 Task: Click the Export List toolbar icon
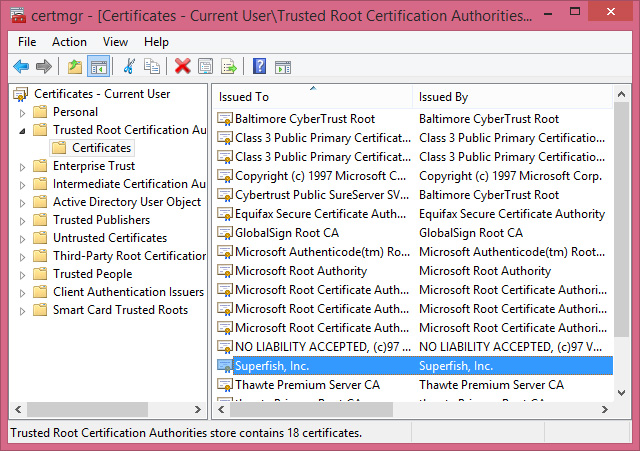(x=228, y=67)
